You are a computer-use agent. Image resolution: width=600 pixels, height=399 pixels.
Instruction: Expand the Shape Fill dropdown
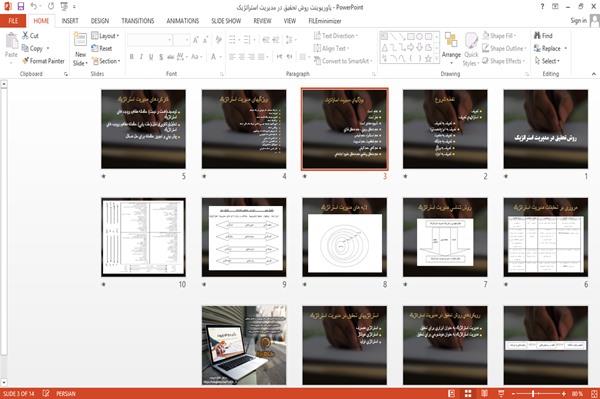(499, 36)
